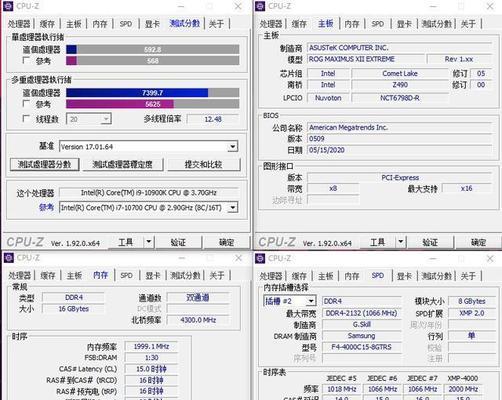Click memory size value 16 GBytes
This screenshot has height=400, width=502.
click(x=73, y=309)
